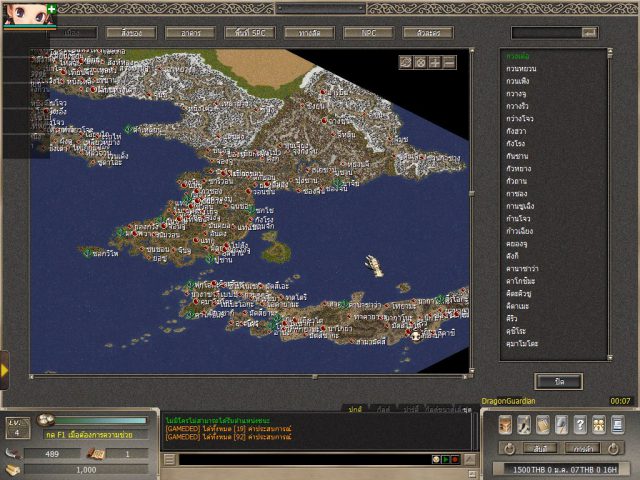Click the skull marker on the map

416,336
